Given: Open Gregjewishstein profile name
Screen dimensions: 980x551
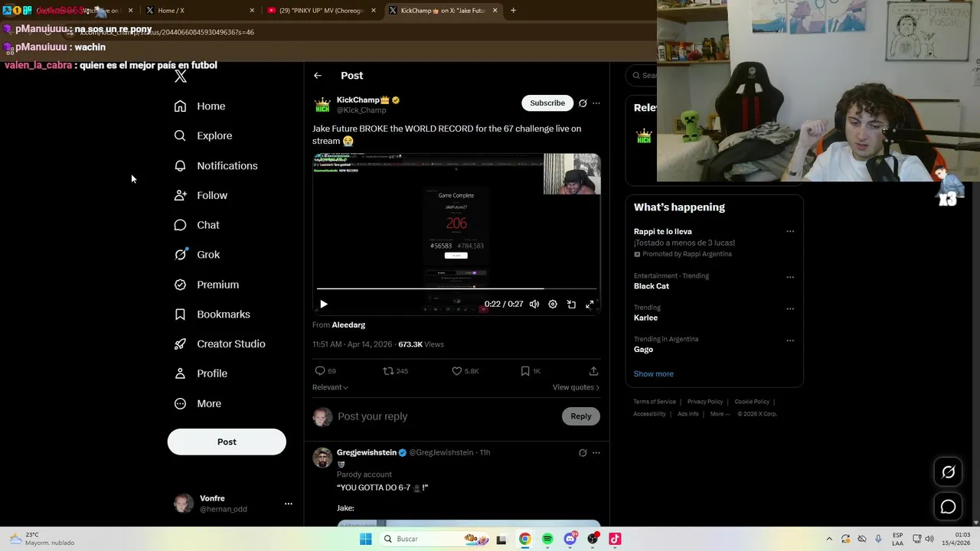Looking at the screenshot, I should click(x=367, y=452).
